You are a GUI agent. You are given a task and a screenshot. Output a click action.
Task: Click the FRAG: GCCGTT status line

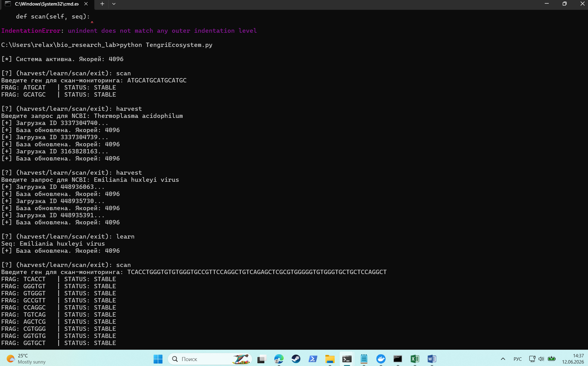[x=59, y=301]
